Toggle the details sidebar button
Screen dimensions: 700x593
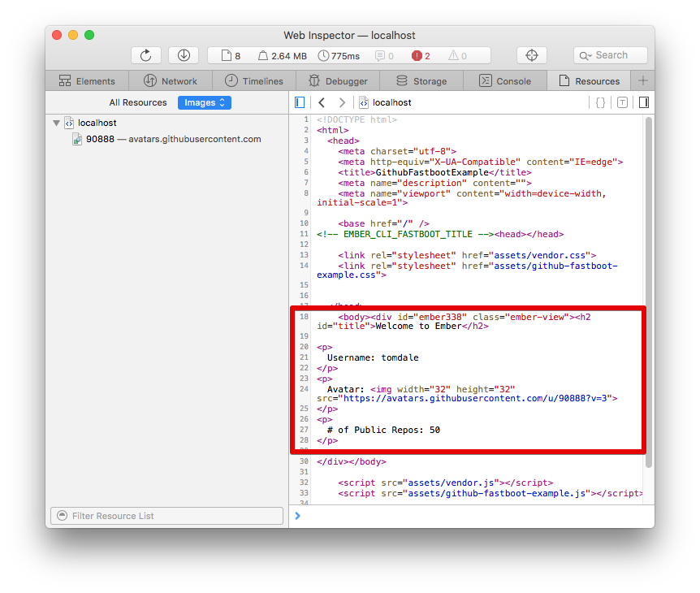644,102
